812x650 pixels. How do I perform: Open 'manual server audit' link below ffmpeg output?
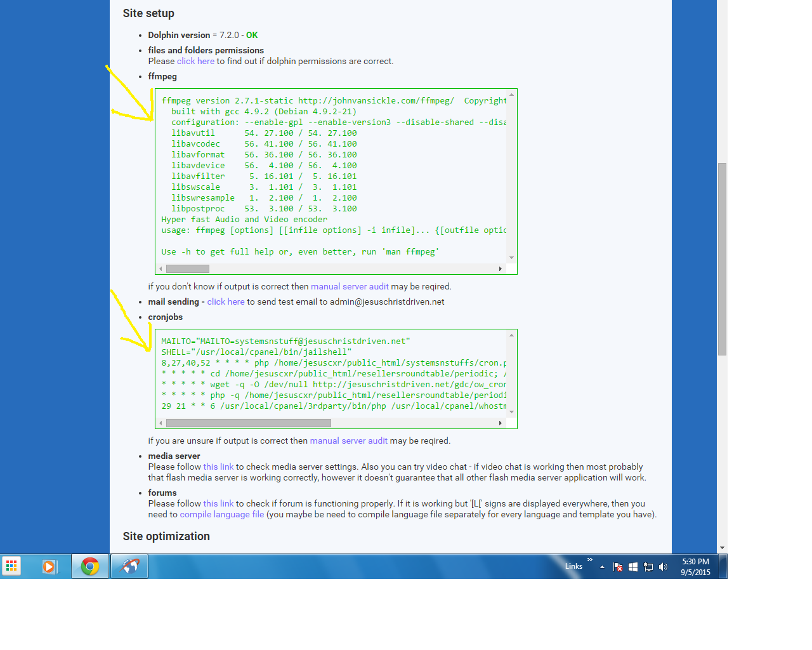pyautogui.click(x=350, y=286)
